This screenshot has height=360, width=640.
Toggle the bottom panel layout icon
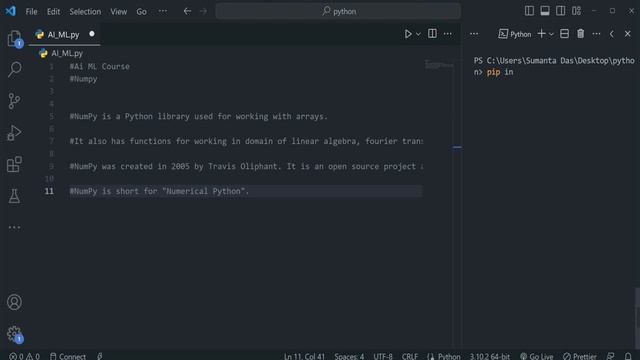click(x=544, y=11)
